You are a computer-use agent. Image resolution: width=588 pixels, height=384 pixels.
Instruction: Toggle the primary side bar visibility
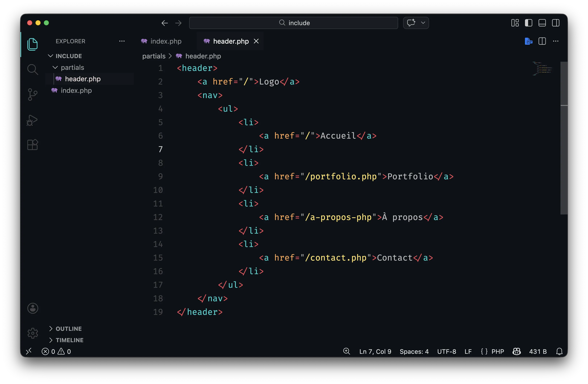click(528, 23)
